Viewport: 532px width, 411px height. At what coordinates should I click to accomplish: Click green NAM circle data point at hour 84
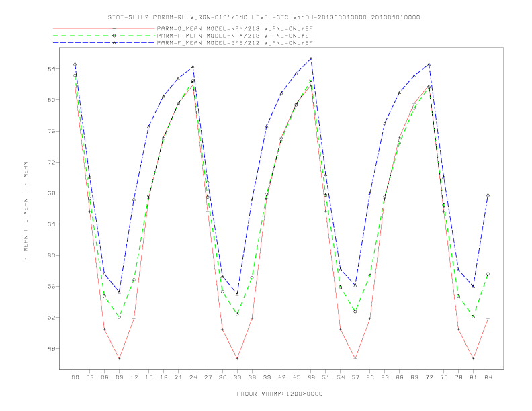488,274
